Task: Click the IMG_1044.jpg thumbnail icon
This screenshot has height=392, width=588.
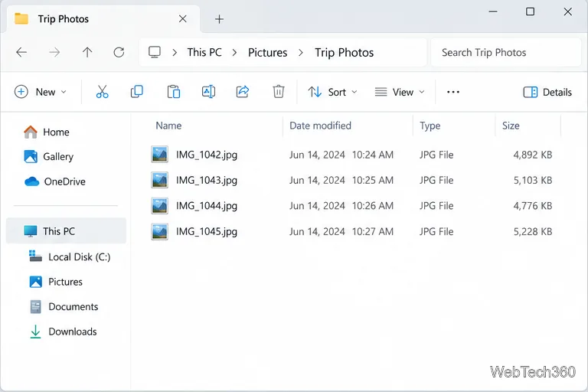Action: 160,205
